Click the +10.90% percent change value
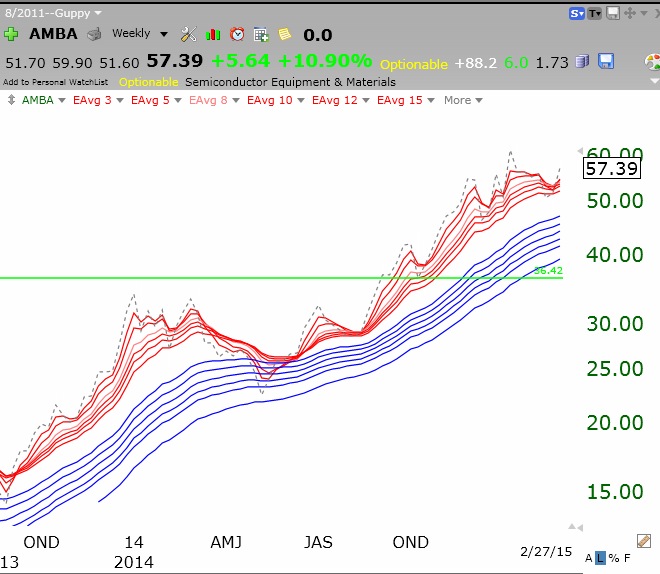Screen dimensions: 660x574 [325, 61]
